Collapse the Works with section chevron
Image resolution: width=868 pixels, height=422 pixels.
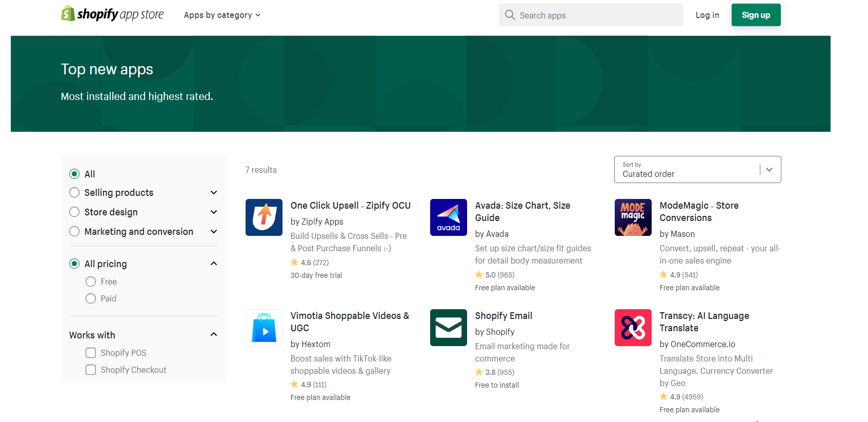click(214, 334)
